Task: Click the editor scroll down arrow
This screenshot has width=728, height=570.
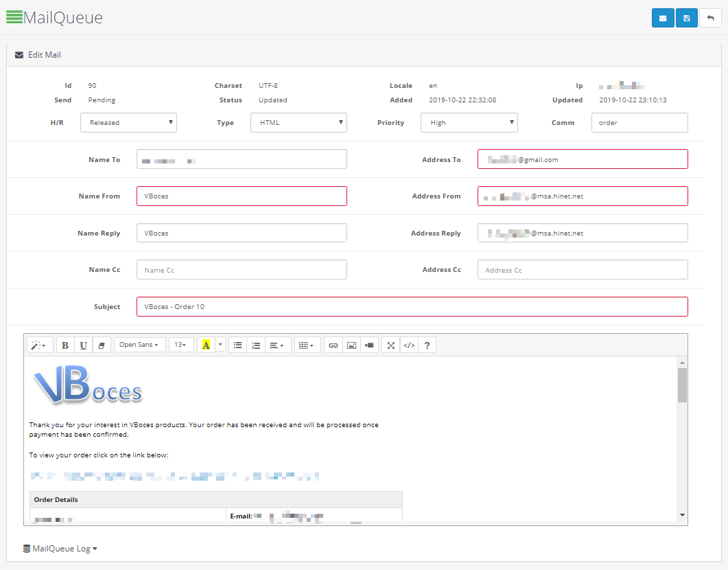Action: [x=682, y=515]
